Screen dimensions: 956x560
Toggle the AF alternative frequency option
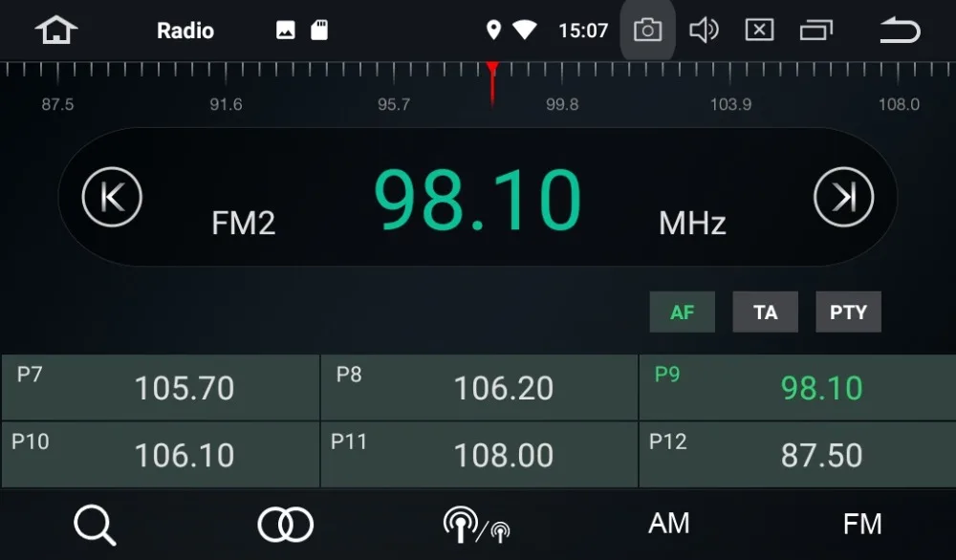[x=683, y=312]
